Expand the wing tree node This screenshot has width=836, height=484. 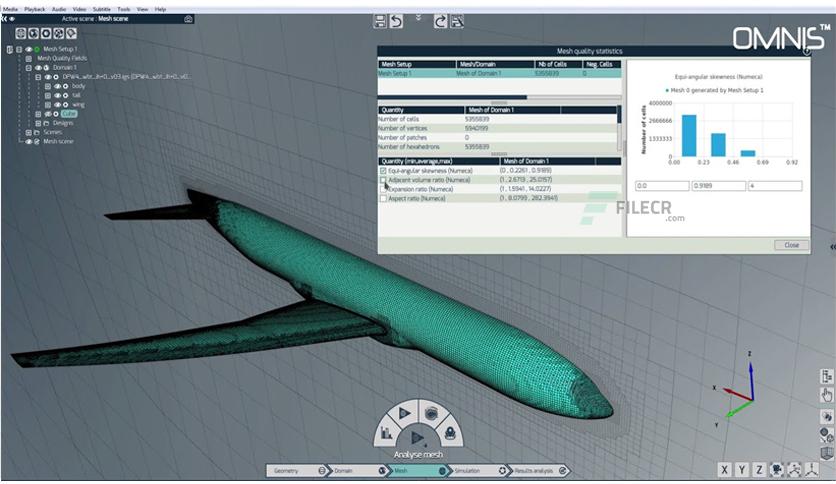pyautogui.click(x=48, y=104)
